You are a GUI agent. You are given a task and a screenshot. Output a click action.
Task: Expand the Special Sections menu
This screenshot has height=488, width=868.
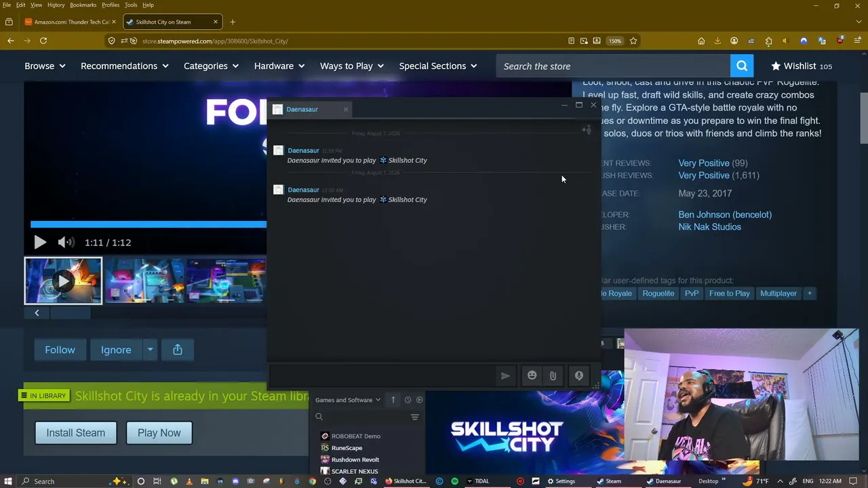click(x=438, y=66)
